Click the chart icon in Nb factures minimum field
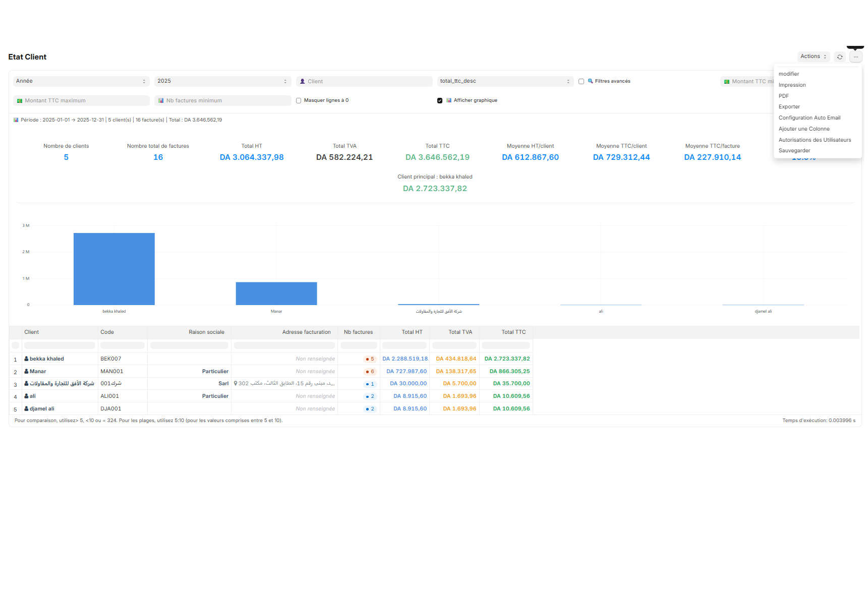The image size is (868, 593). tap(161, 100)
